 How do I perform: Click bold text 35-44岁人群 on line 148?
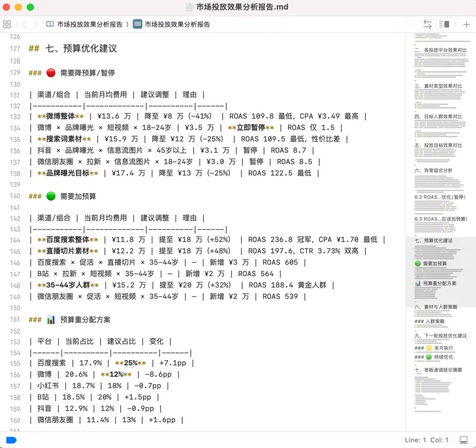[x=68, y=285]
